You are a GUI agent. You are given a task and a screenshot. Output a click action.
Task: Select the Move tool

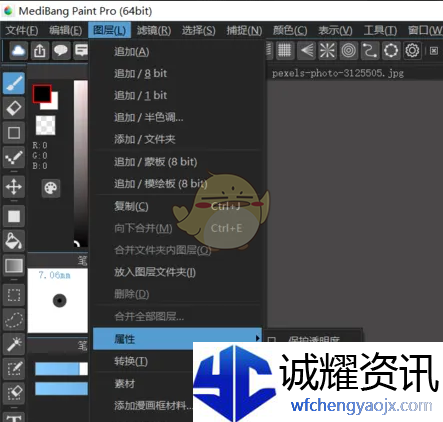pyautogui.click(x=14, y=187)
